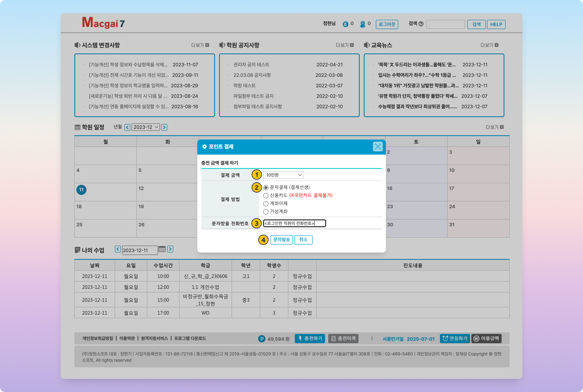Open 충전이력 recharge history
The image size is (583, 392).
343,338
